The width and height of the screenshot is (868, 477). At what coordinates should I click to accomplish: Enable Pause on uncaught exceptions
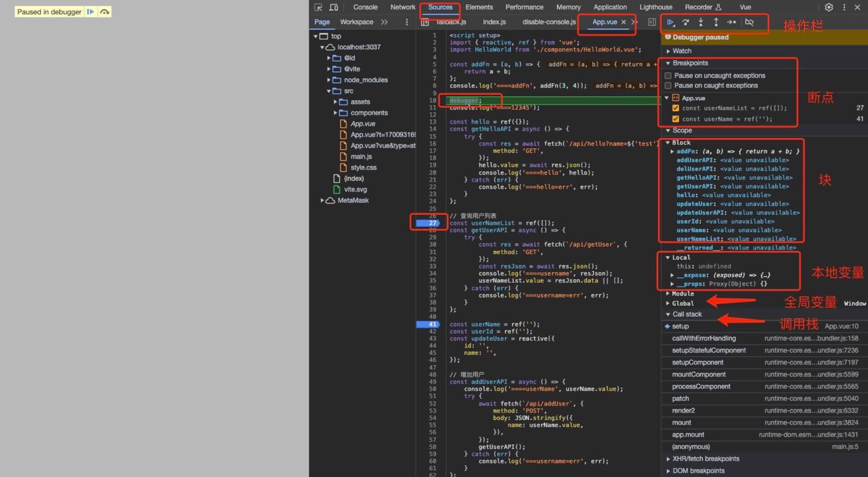point(668,75)
